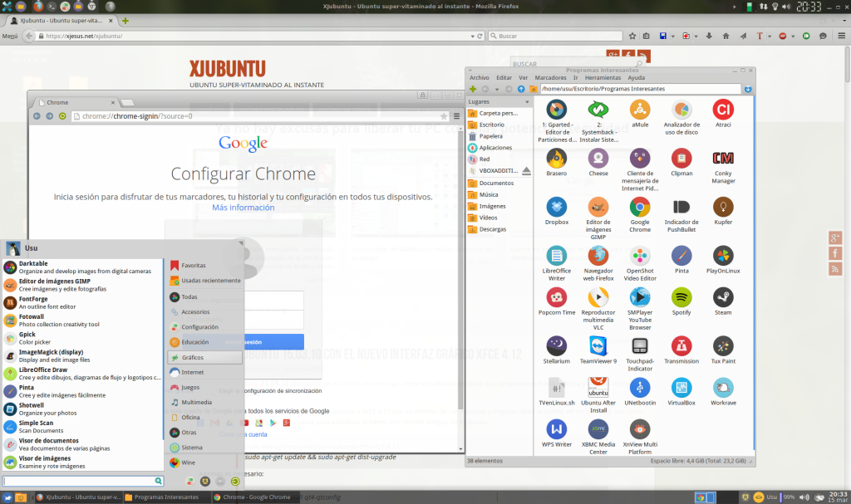
Task: Click Más información link in Chrome
Action: 243,208
